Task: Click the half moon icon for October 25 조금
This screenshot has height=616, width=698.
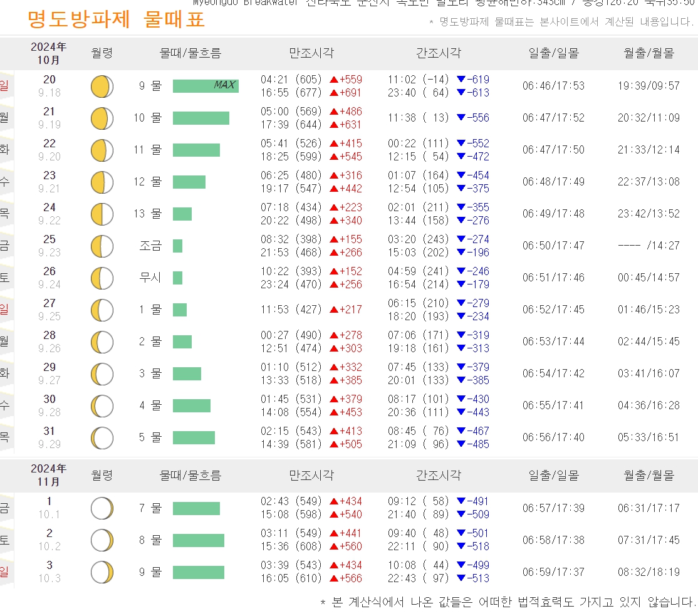Action: click(101, 246)
